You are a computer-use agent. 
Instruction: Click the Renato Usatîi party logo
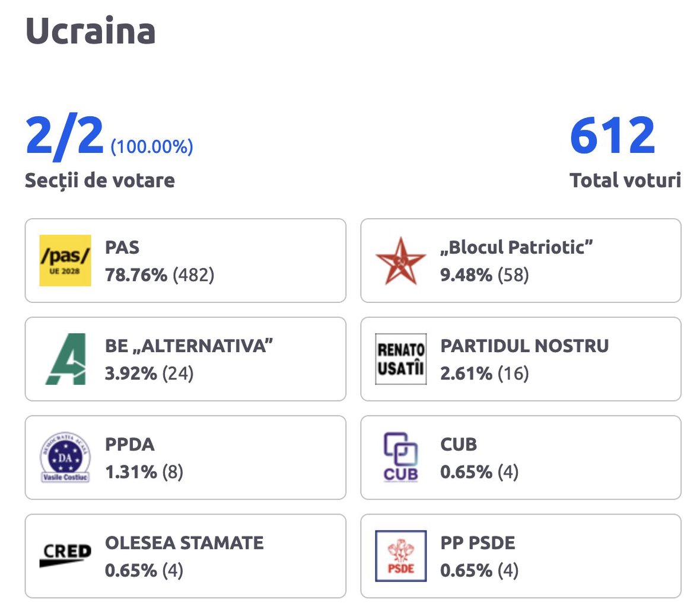[x=400, y=359]
